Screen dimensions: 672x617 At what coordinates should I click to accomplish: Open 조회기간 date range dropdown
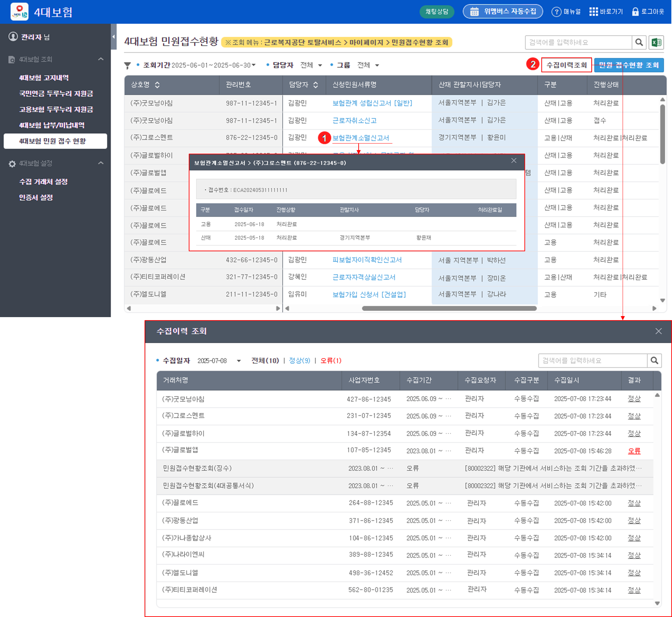click(254, 65)
